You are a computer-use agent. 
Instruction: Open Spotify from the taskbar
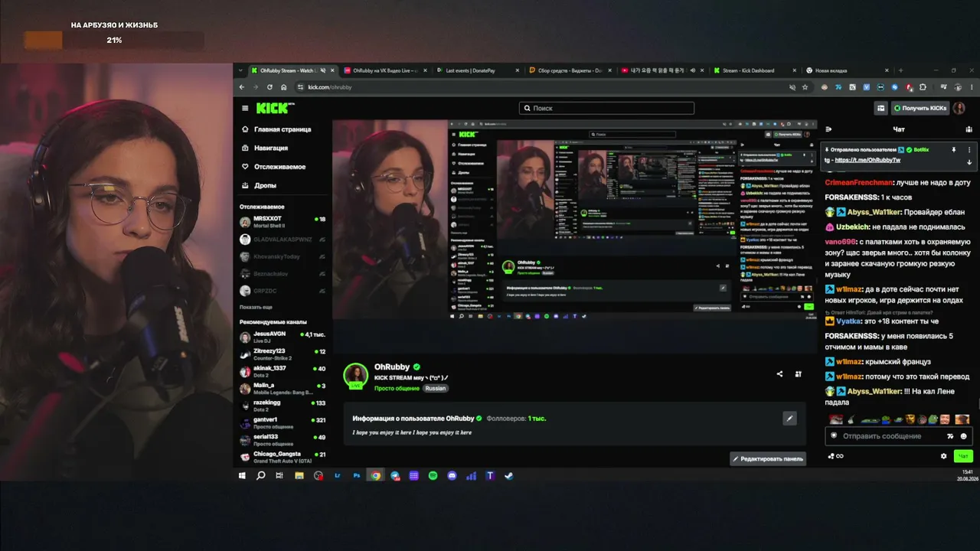[433, 475]
